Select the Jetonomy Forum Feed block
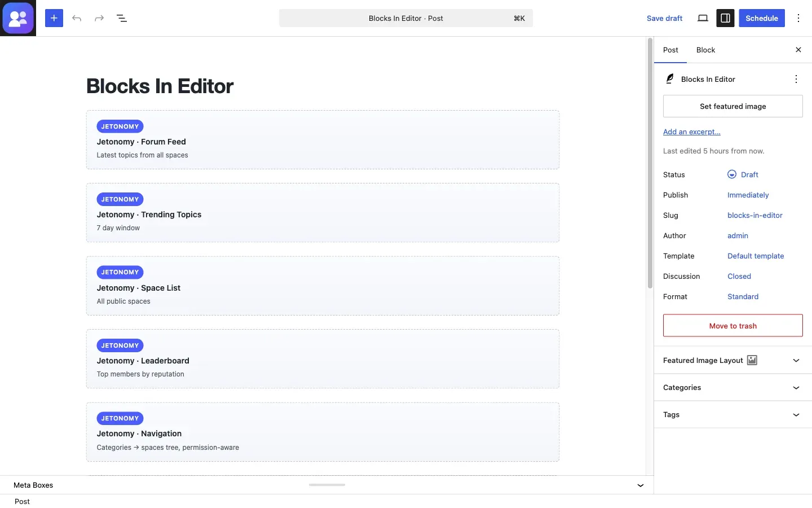812x508 pixels. (x=323, y=140)
